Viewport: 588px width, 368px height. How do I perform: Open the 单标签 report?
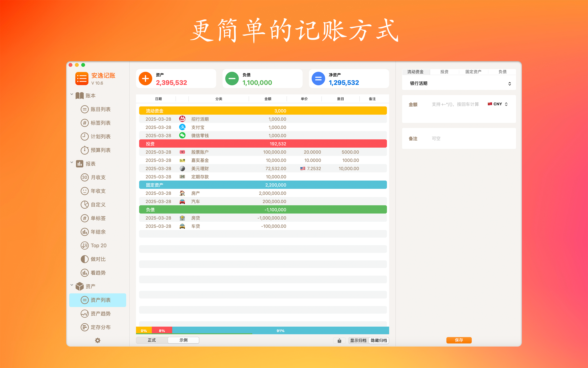(x=98, y=218)
